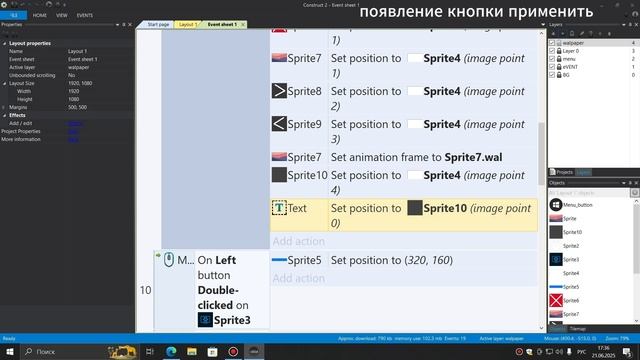Click the Text object icon in the highlighted action

[x=279, y=208]
